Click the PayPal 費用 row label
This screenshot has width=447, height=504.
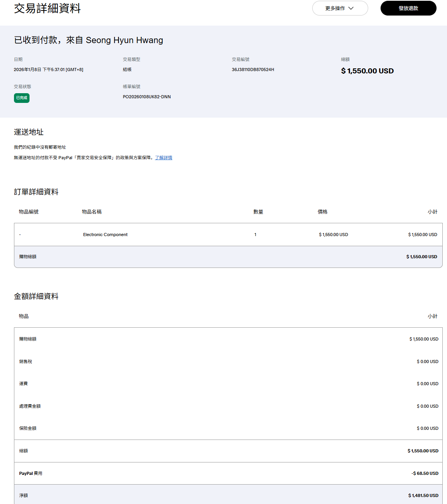click(x=31, y=473)
